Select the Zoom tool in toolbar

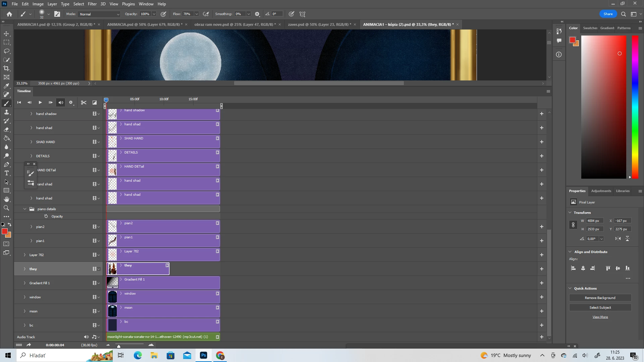tap(6, 208)
